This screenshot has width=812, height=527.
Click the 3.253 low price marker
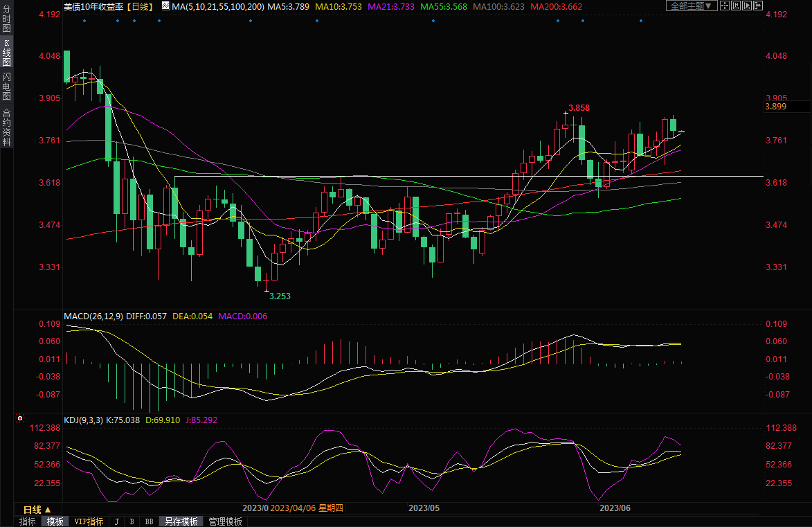[x=280, y=296]
